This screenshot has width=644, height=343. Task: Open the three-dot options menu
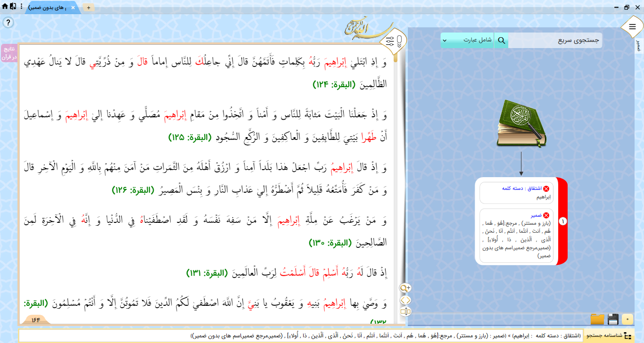pos(22,7)
